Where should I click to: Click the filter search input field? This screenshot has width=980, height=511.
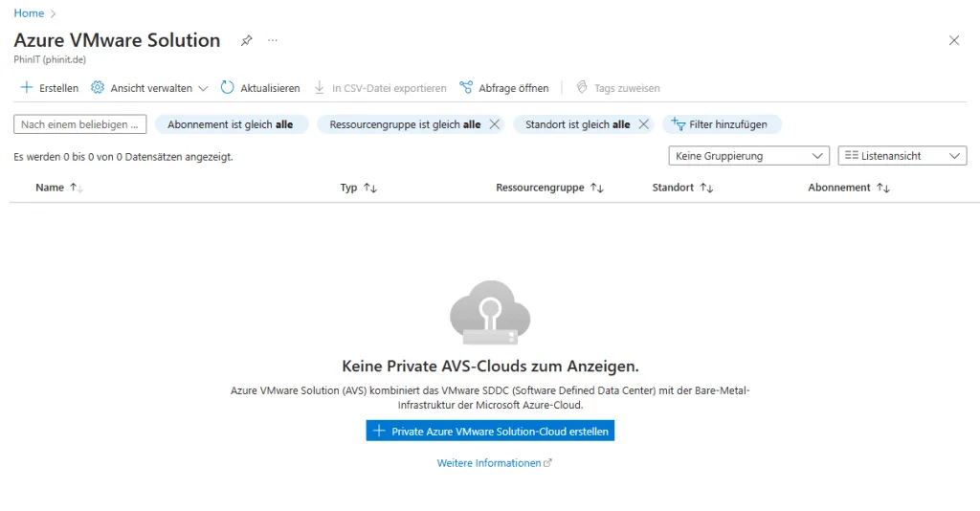click(x=80, y=124)
